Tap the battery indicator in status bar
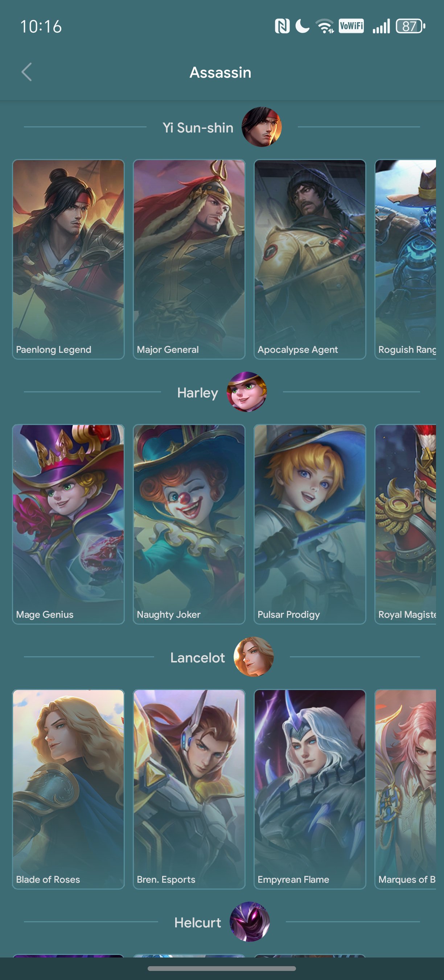 [411, 26]
